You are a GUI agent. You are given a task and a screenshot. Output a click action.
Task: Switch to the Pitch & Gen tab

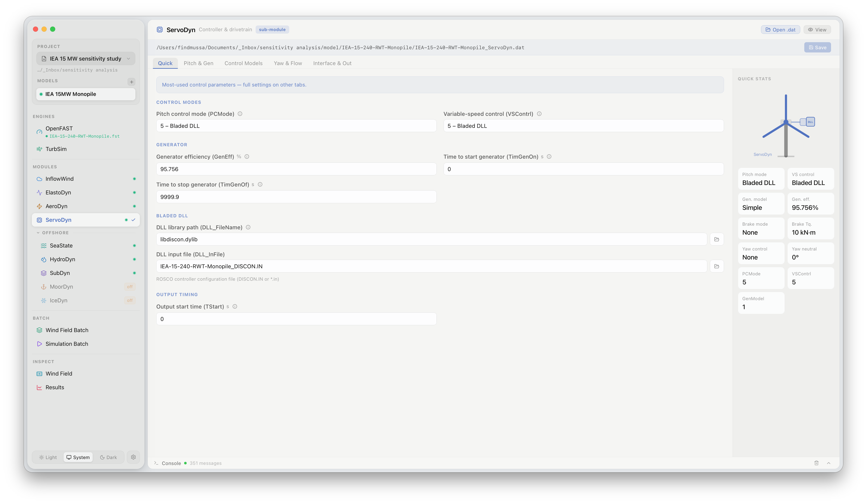point(198,63)
